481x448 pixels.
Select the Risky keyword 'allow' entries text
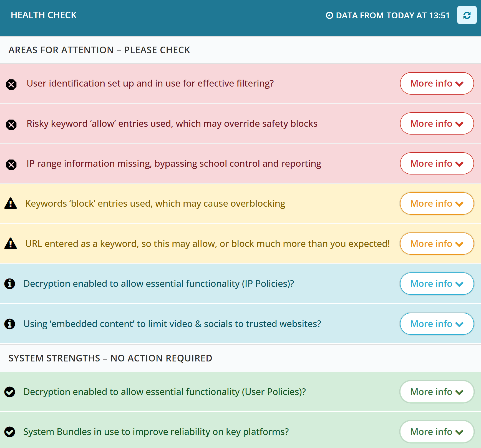pos(172,124)
